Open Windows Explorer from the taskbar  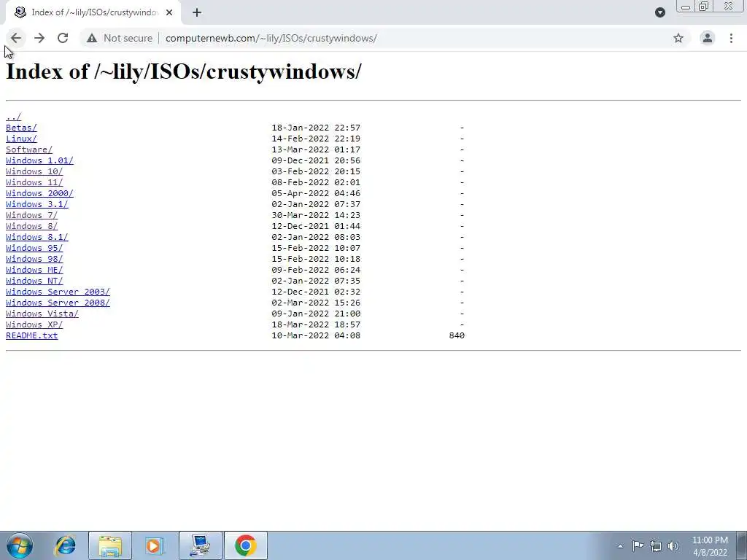(x=110, y=545)
